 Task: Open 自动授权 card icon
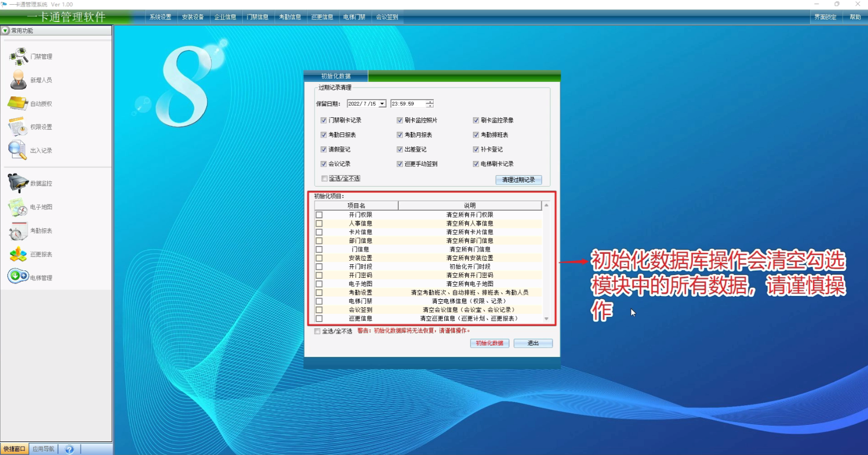18,103
